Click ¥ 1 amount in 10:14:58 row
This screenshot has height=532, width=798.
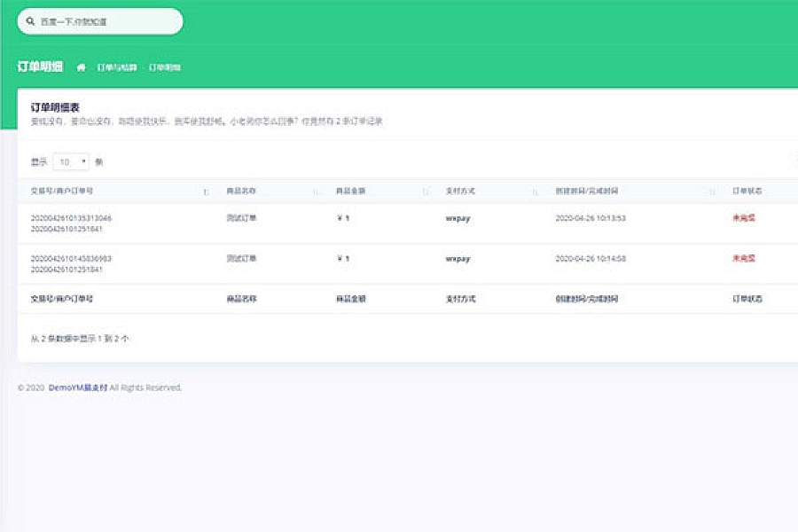point(343,259)
